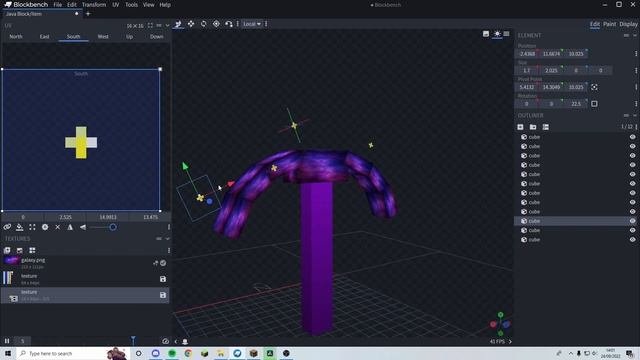Screen dimensions: 640x360
Task: Apply auto UV for the face
Action: (x=45, y=227)
